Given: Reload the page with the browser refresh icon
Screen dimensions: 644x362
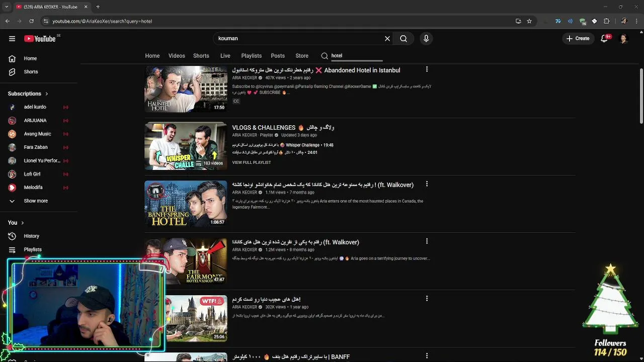Looking at the screenshot, I should (x=31, y=21).
